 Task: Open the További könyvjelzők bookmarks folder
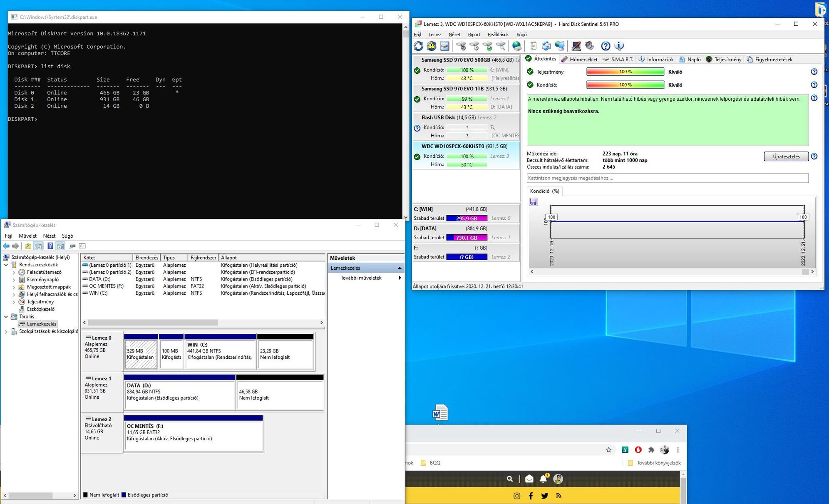click(654, 463)
